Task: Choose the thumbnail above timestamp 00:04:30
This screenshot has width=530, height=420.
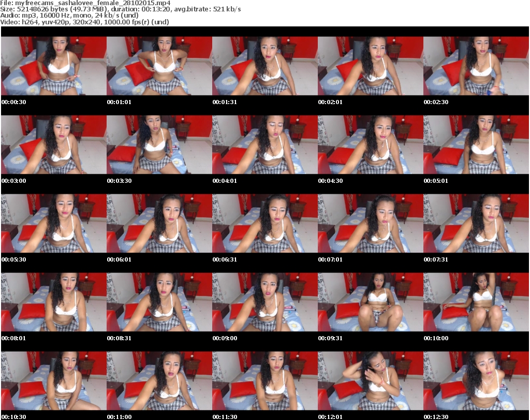Action: 371,144
